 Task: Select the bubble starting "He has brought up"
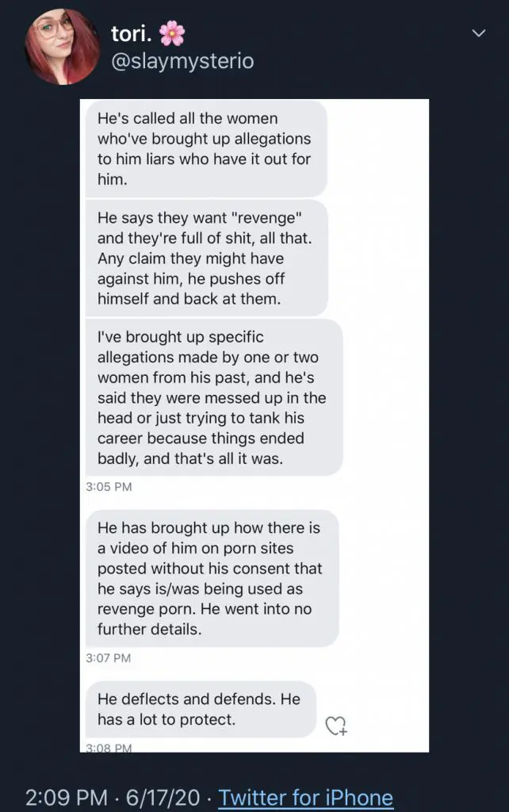[x=212, y=578]
